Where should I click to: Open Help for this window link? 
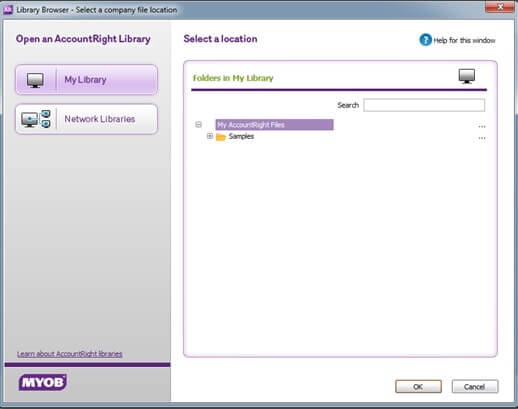point(464,40)
